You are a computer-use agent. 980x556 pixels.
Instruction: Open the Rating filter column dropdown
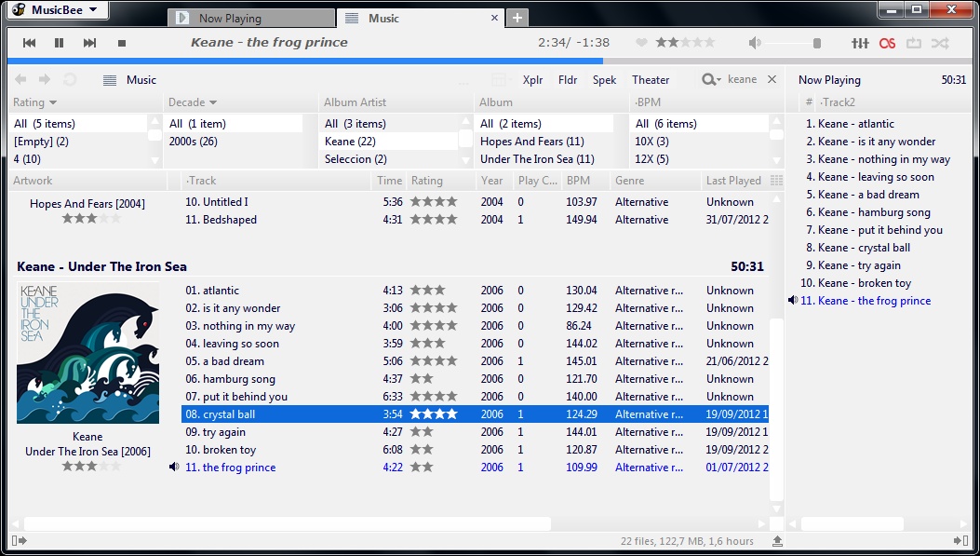point(53,102)
